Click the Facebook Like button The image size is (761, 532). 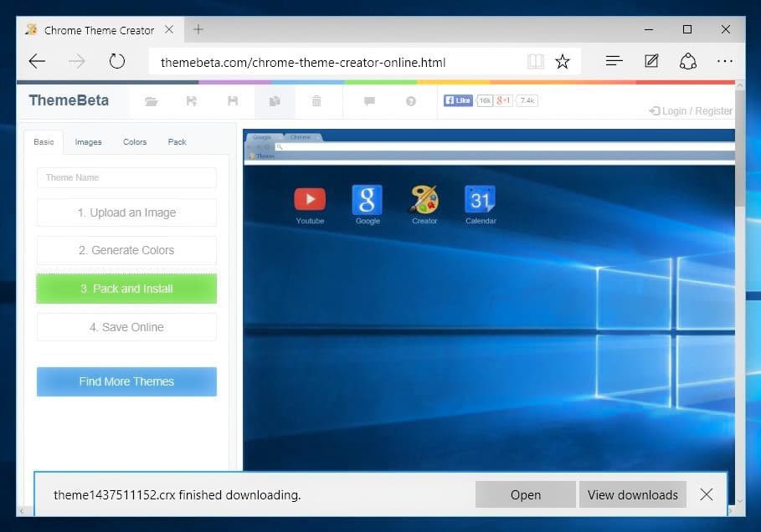[x=458, y=100]
